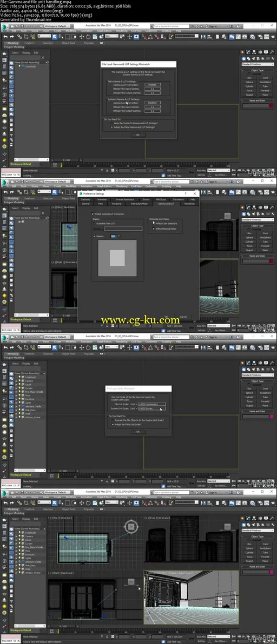Open Utilities hammer icon in Preference Settings frame

coord(272,208)
